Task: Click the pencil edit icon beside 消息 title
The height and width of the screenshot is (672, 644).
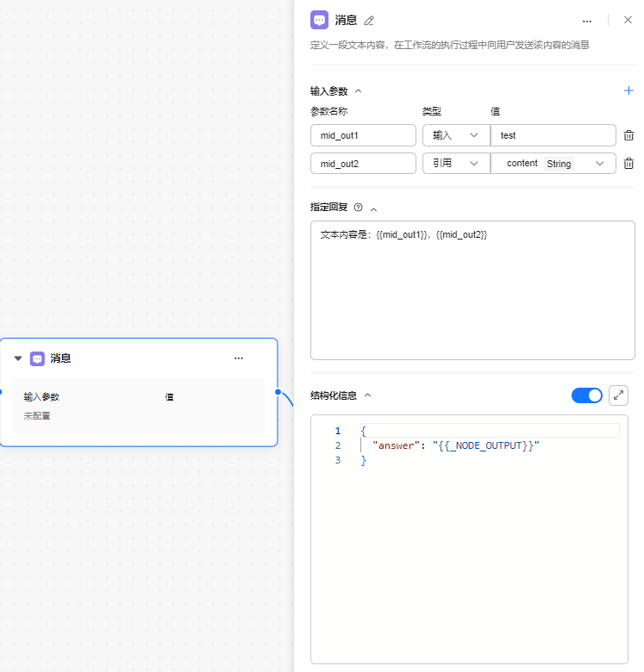Action: 370,21
